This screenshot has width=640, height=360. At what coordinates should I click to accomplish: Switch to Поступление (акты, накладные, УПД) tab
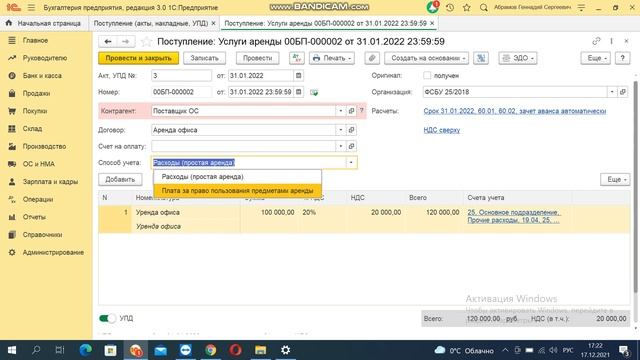click(x=151, y=23)
